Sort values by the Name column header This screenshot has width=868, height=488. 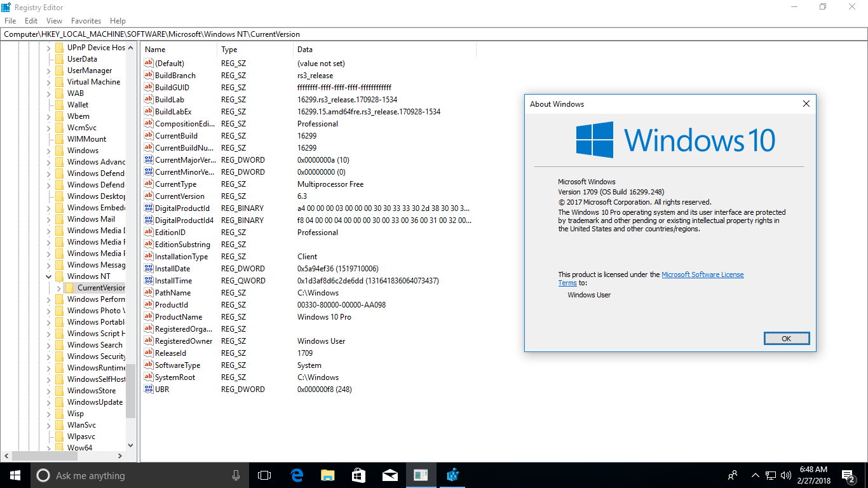point(179,50)
